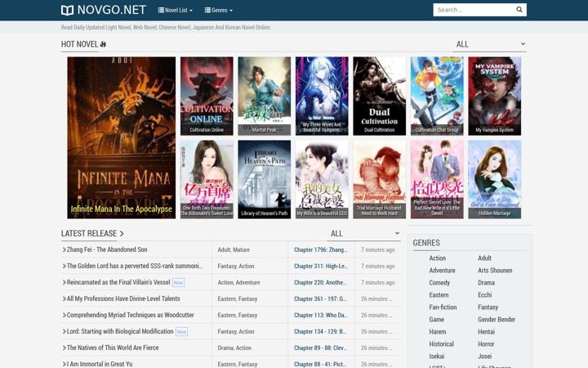Select the Comedy genre
This screenshot has height=368, width=588.
tap(439, 283)
